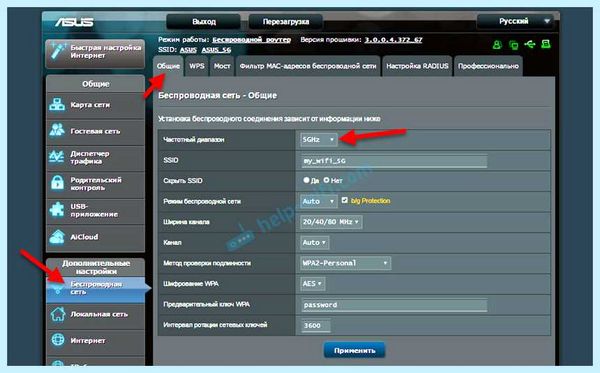Open the Гостевая сеть guest network icon

57,130
